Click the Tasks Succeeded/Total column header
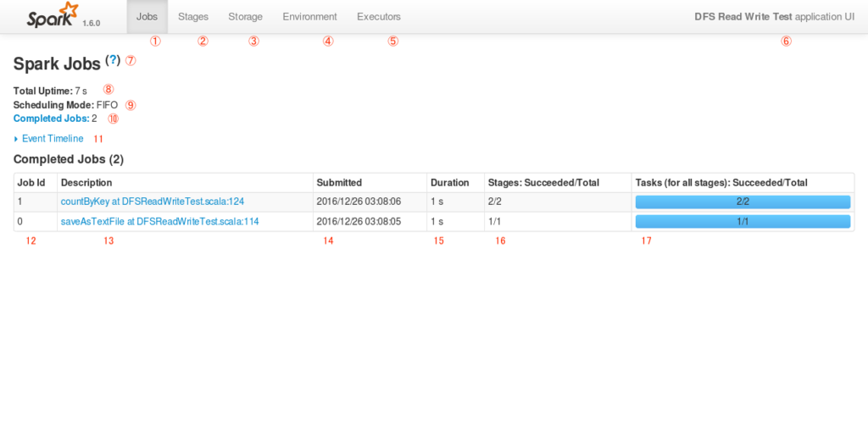This screenshot has width=868, height=437. click(743, 183)
